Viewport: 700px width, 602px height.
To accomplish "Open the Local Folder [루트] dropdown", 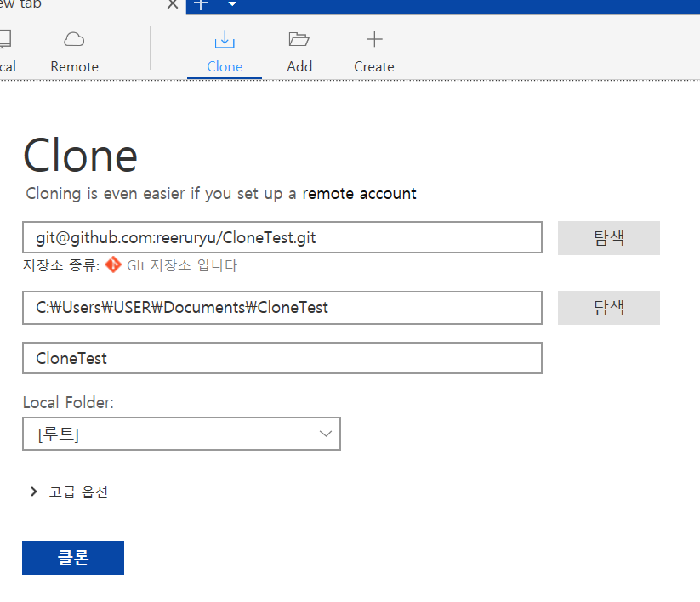I will coord(181,434).
